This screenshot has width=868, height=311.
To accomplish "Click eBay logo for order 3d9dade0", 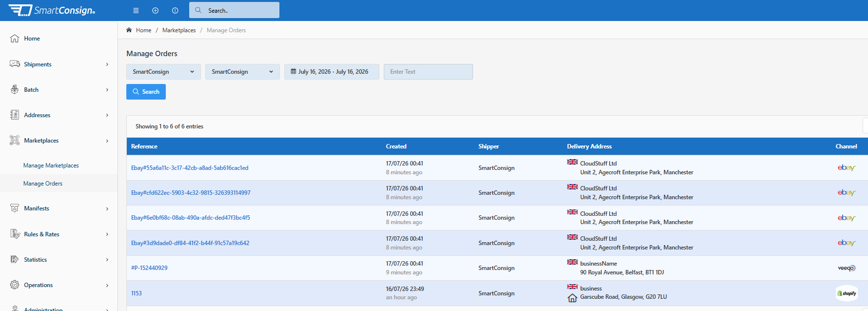I will click(x=847, y=243).
